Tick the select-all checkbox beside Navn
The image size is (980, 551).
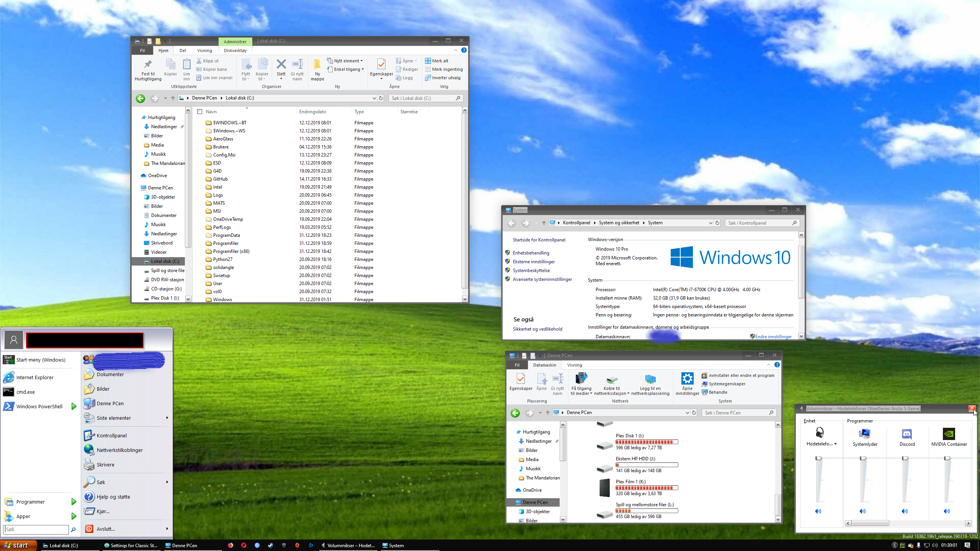point(199,112)
